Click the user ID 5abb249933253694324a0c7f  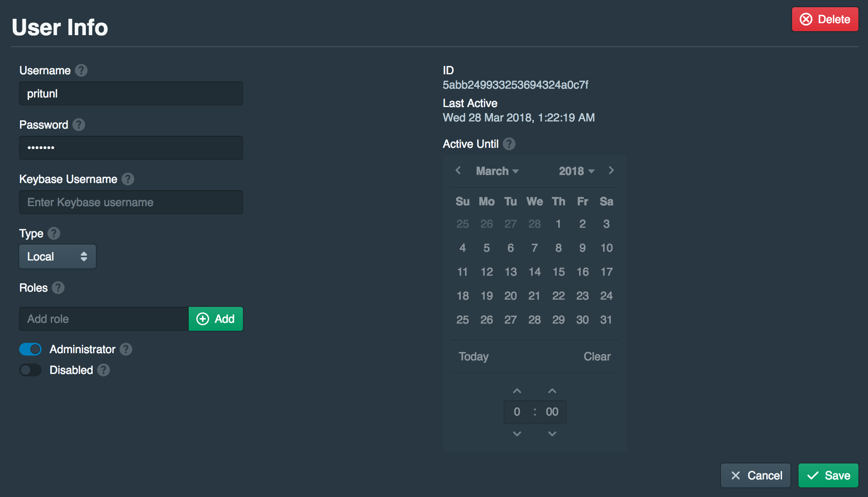pos(516,85)
